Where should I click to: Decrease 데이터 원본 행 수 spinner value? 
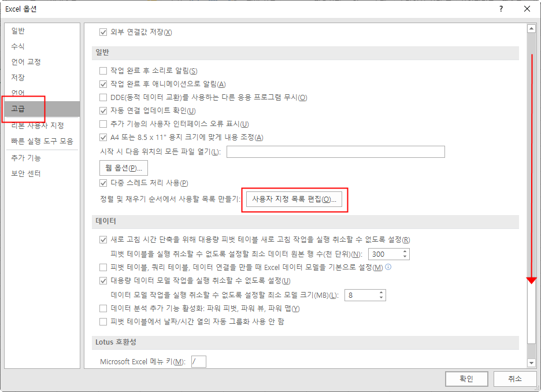point(405,257)
